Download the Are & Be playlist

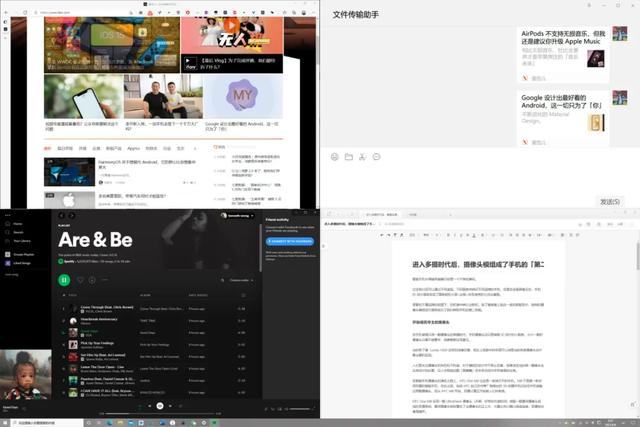[x=92, y=280]
